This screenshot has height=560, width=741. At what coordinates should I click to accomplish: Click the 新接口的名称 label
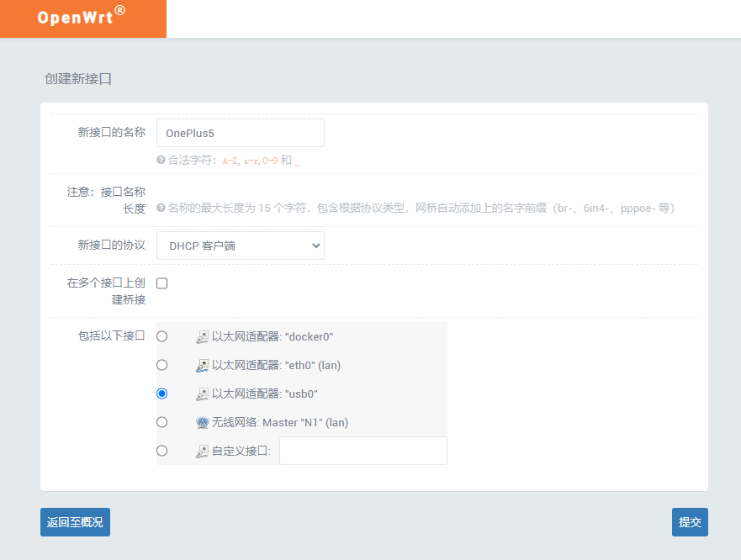(112, 132)
